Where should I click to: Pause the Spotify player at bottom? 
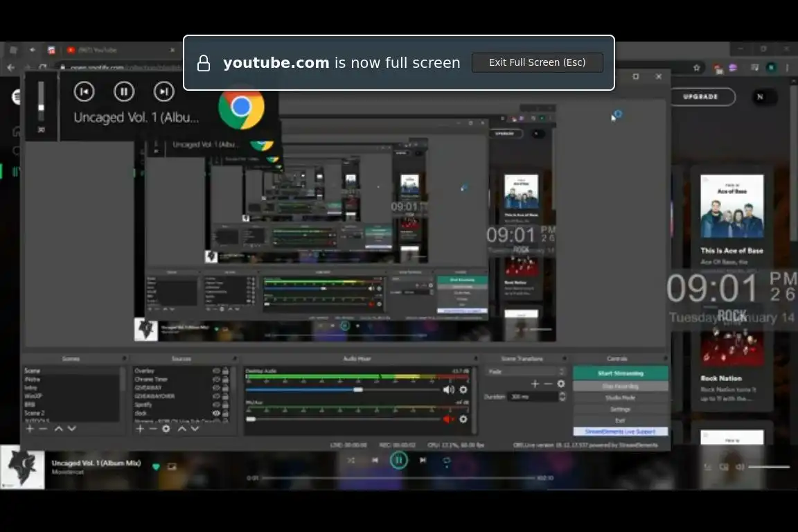(399, 460)
